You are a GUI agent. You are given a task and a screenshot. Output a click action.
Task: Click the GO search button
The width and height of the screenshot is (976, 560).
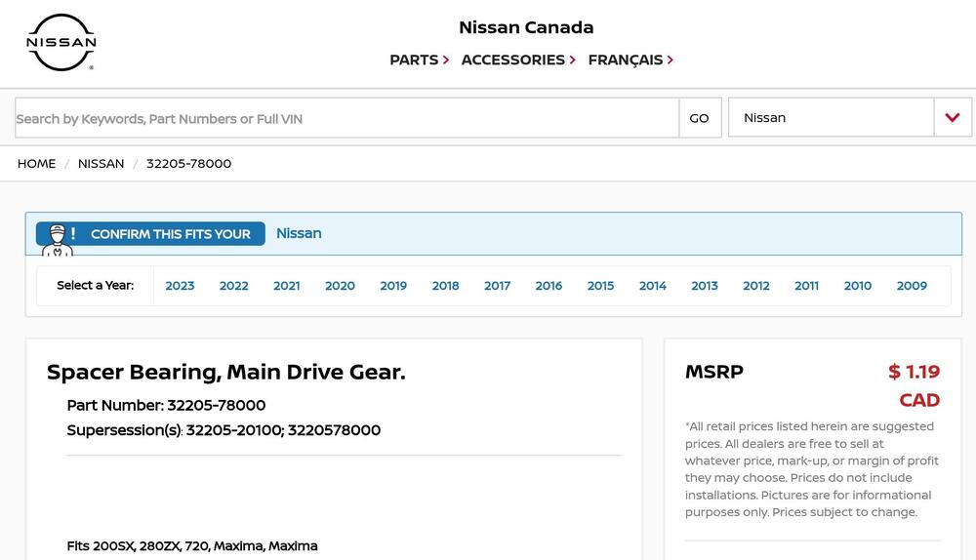tap(700, 118)
